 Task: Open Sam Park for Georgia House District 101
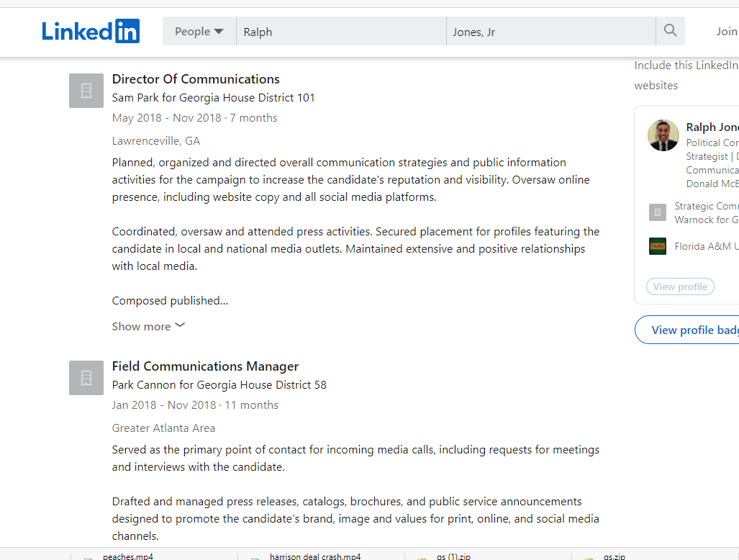(214, 98)
